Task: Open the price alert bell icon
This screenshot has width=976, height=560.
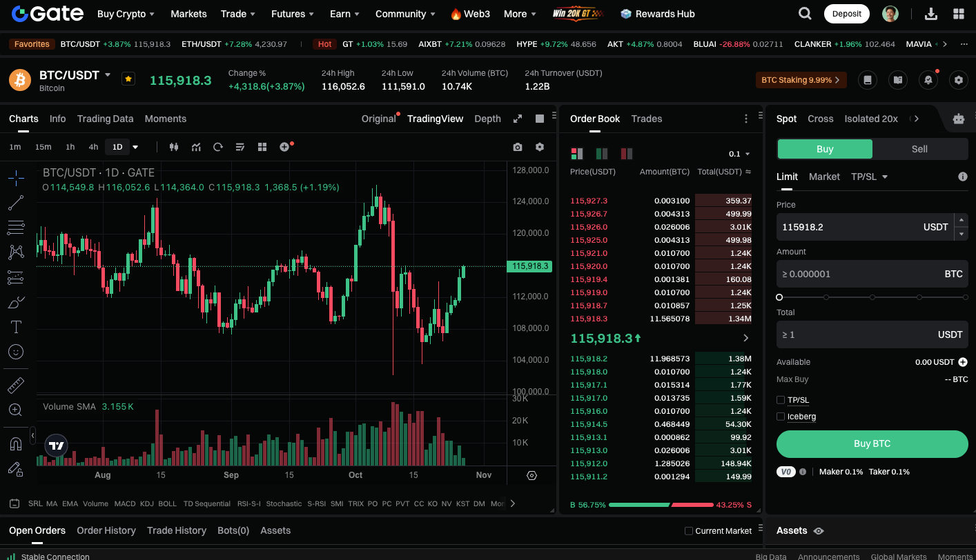Action: coord(928,80)
